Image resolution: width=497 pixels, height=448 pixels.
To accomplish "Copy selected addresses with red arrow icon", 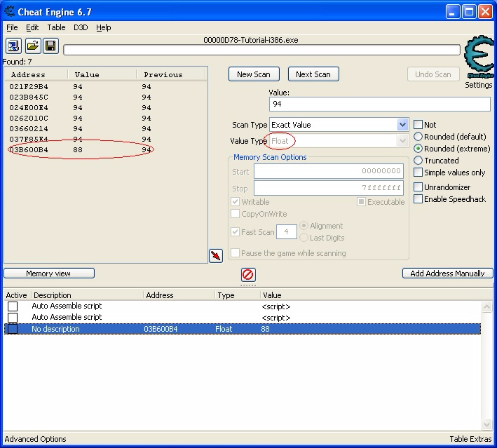I will (x=216, y=256).
